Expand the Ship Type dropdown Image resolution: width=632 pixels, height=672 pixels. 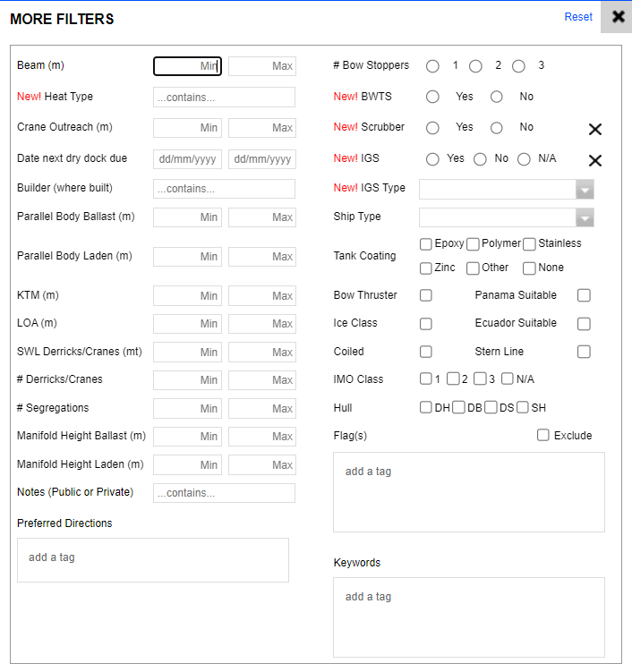506,217
